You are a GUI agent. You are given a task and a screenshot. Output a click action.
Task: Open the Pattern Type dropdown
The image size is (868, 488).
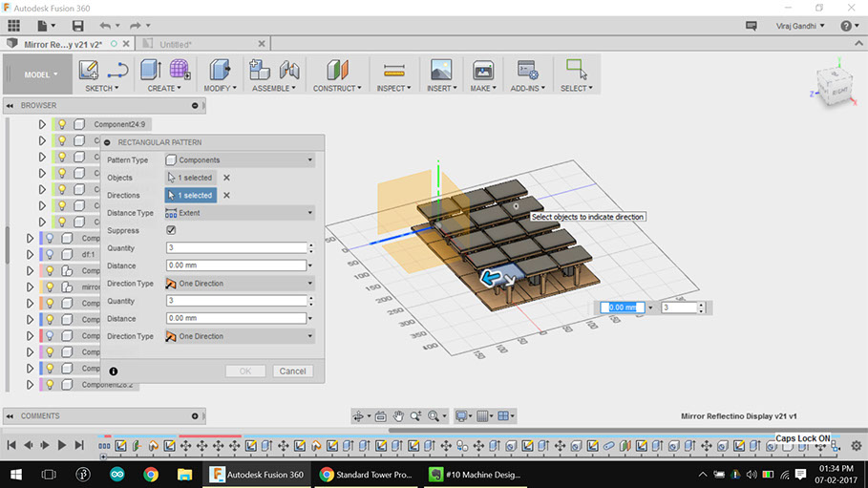click(x=239, y=159)
